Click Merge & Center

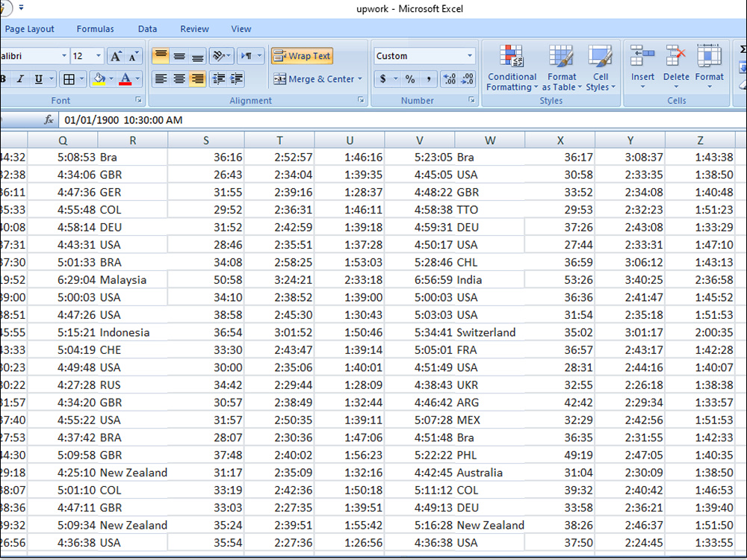coord(314,79)
